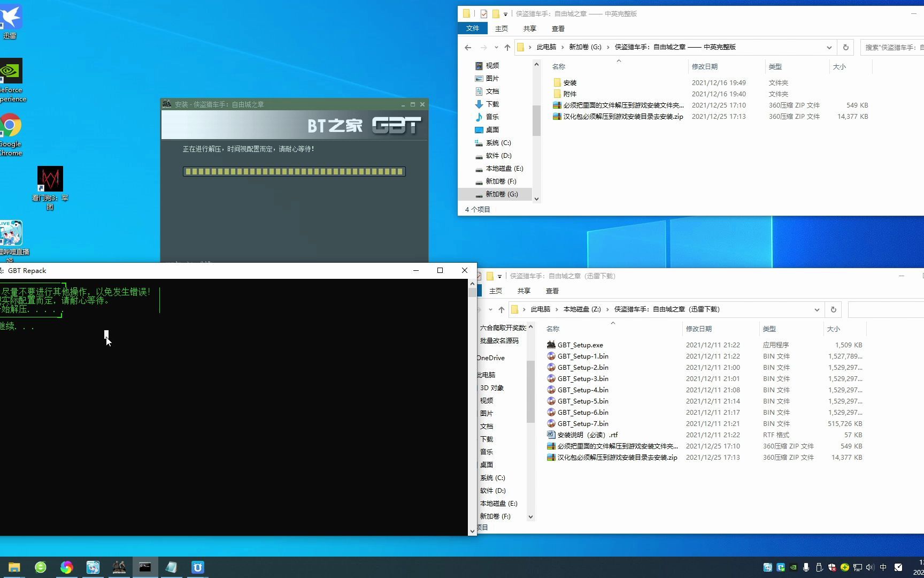The image size is (924, 578).
Task: Click the installer extraction progress bar
Action: point(294,172)
